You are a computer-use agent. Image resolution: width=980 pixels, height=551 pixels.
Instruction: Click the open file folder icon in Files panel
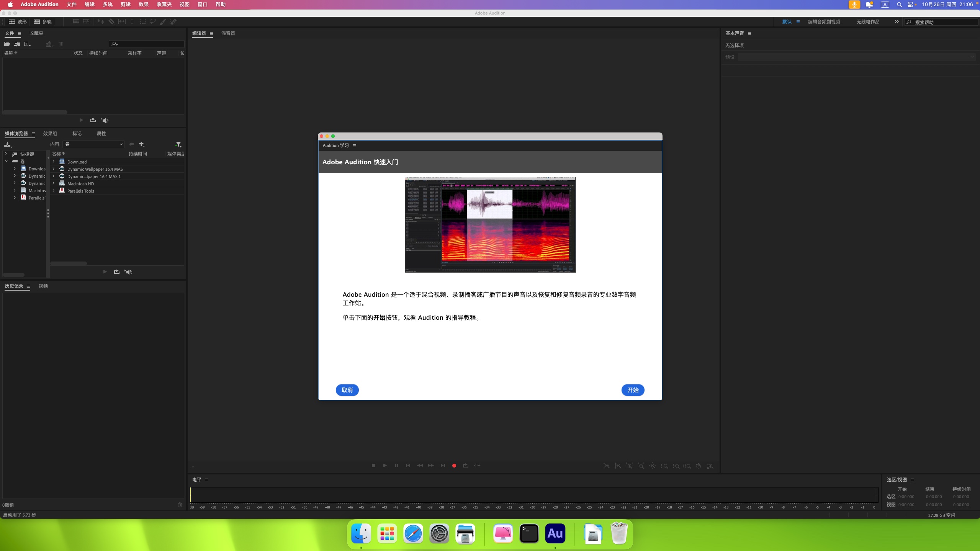coord(7,44)
